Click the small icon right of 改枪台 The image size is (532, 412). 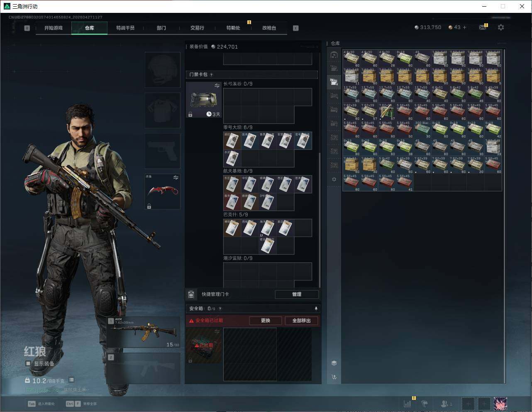coord(295,28)
